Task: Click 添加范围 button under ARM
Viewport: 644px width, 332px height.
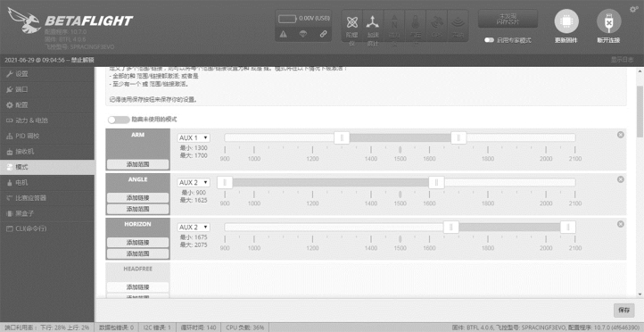Action: (x=137, y=164)
